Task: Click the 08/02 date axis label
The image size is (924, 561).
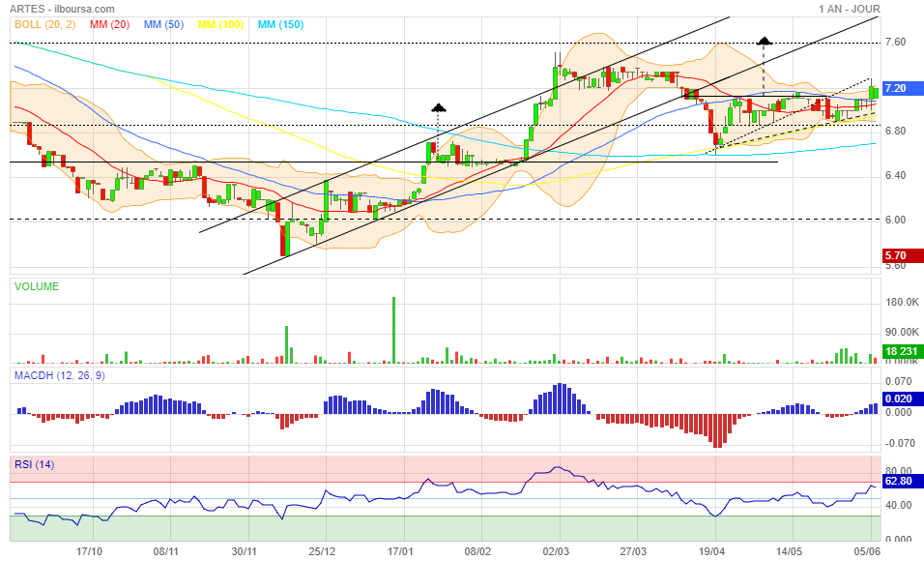Action: pos(477,551)
